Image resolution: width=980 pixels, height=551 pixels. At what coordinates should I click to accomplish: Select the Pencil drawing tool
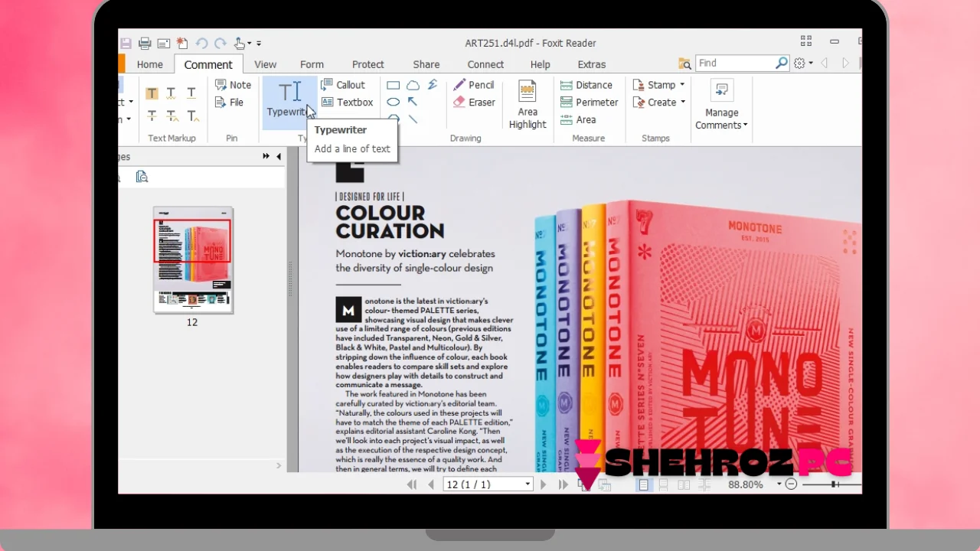click(x=474, y=85)
